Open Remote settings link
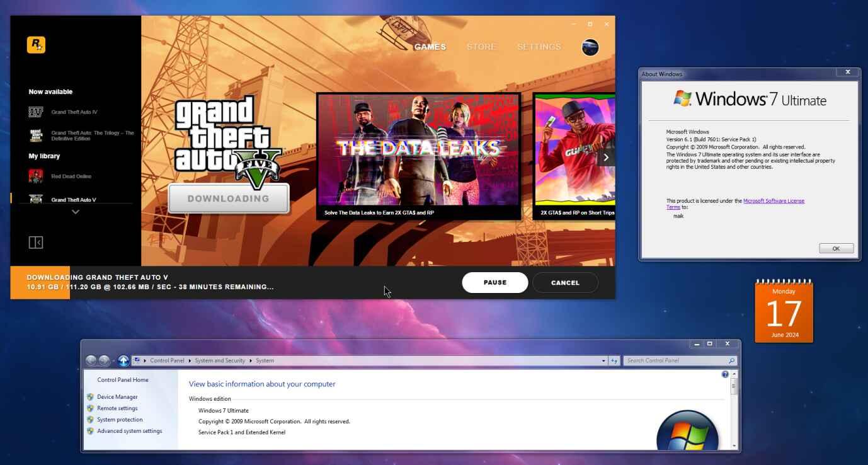Viewport: 868px width, 465px height. pyautogui.click(x=117, y=408)
